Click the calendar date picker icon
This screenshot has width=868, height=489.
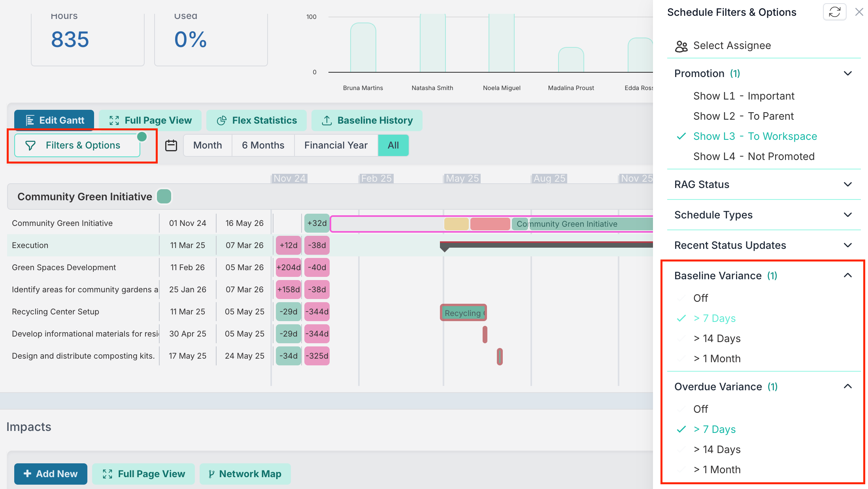[171, 145]
